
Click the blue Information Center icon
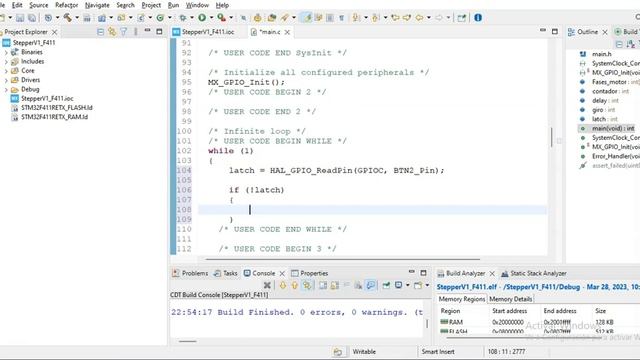478,18
